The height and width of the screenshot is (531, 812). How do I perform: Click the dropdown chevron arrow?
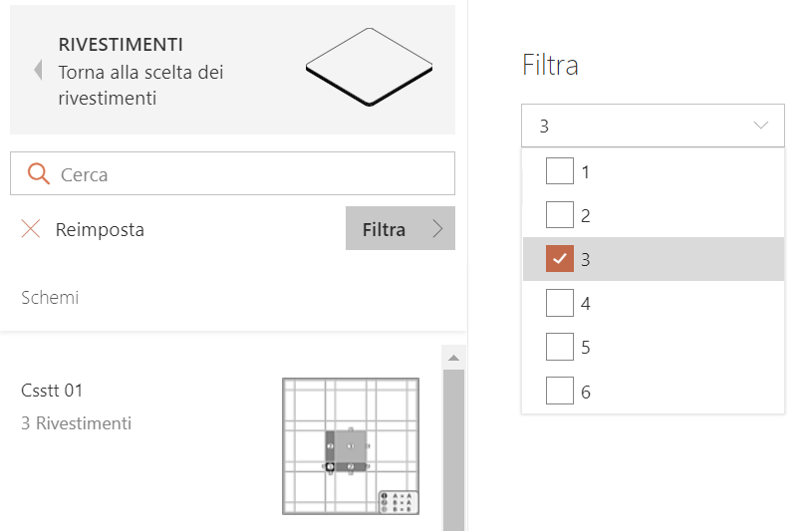(x=760, y=125)
